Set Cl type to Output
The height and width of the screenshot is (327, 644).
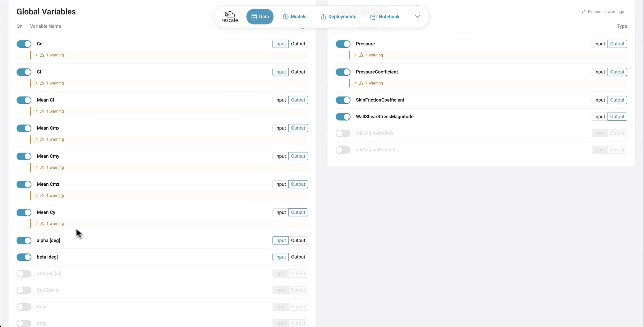pyautogui.click(x=298, y=72)
